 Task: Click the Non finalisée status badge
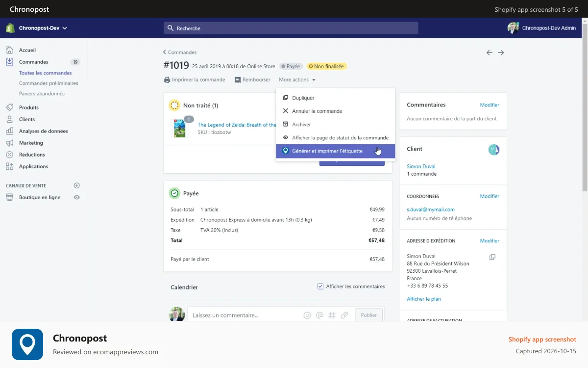point(326,66)
